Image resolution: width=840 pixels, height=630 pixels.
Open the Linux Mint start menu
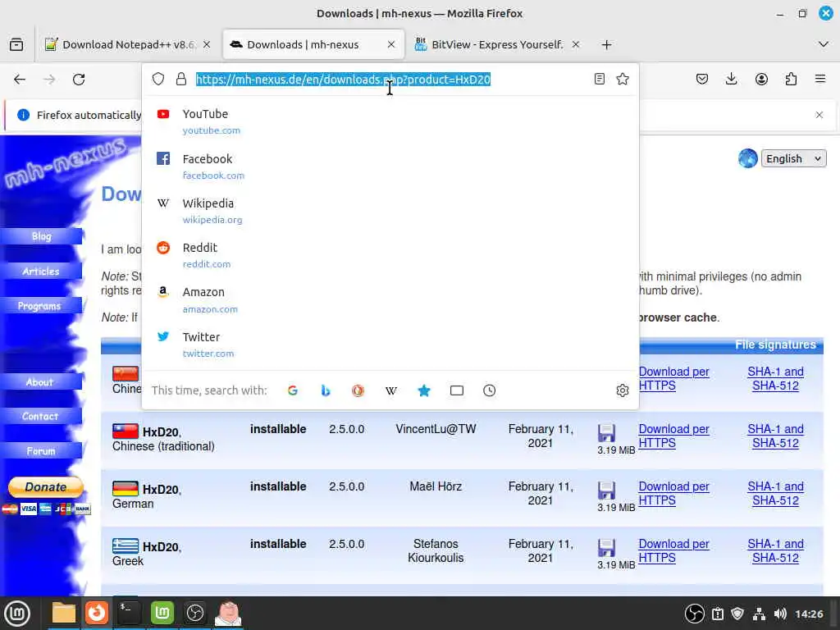17,613
